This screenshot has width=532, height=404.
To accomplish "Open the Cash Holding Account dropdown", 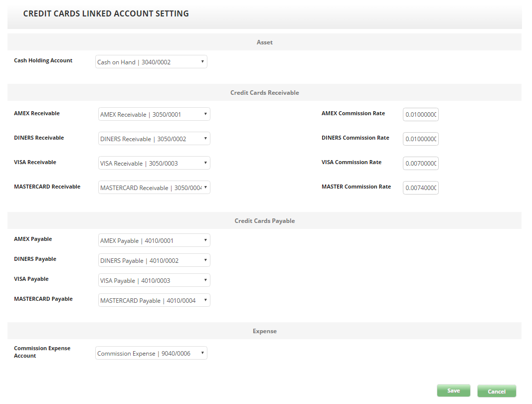I will coord(151,62).
